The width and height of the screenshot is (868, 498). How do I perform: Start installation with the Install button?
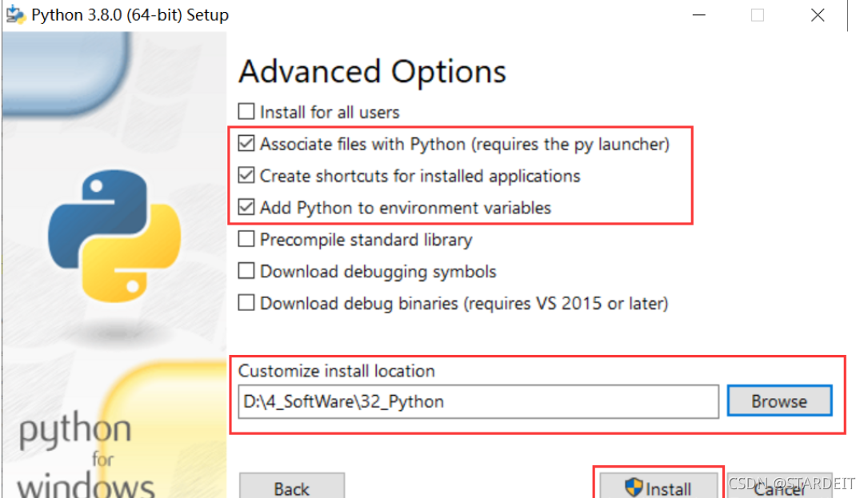click(x=658, y=487)
